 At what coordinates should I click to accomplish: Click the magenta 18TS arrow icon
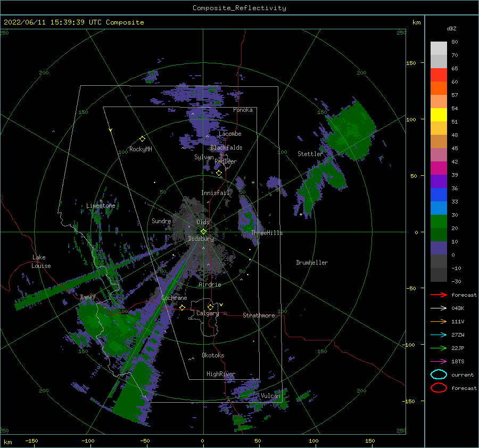pyautogui.click(x=439, y=362)
